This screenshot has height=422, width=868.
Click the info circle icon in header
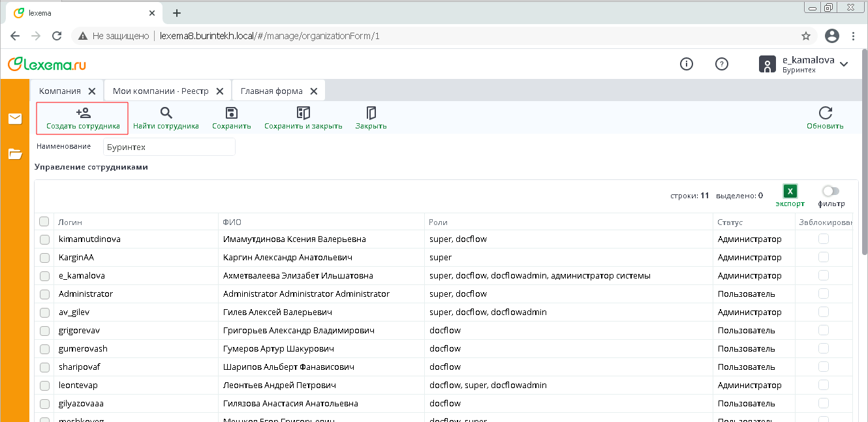686,64
